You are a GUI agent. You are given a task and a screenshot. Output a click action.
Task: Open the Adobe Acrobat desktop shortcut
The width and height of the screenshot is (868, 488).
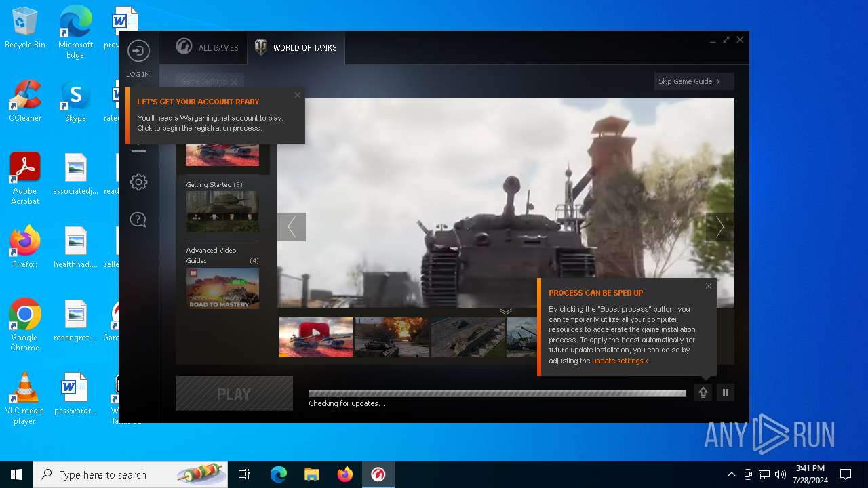[25, 179]
